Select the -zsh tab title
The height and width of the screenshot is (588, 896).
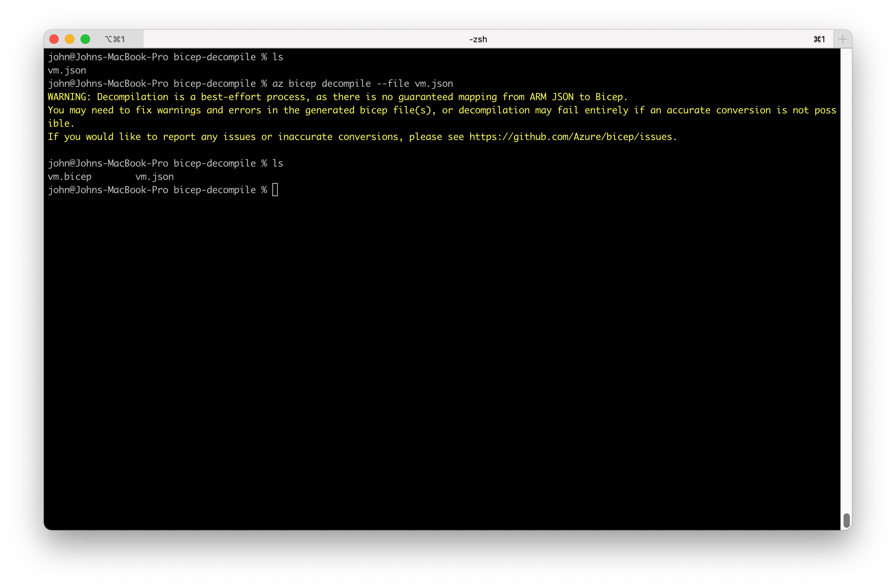click(478, 39)
